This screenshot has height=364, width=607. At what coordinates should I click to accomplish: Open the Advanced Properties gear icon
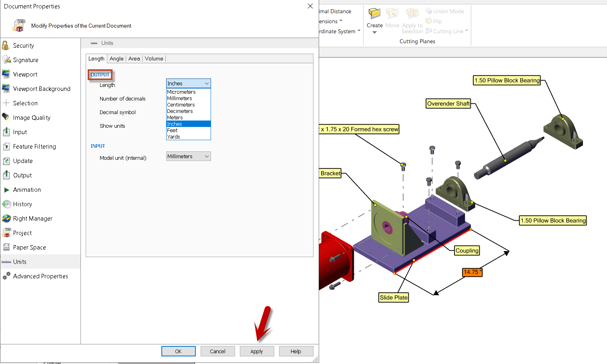coord(6,276)
